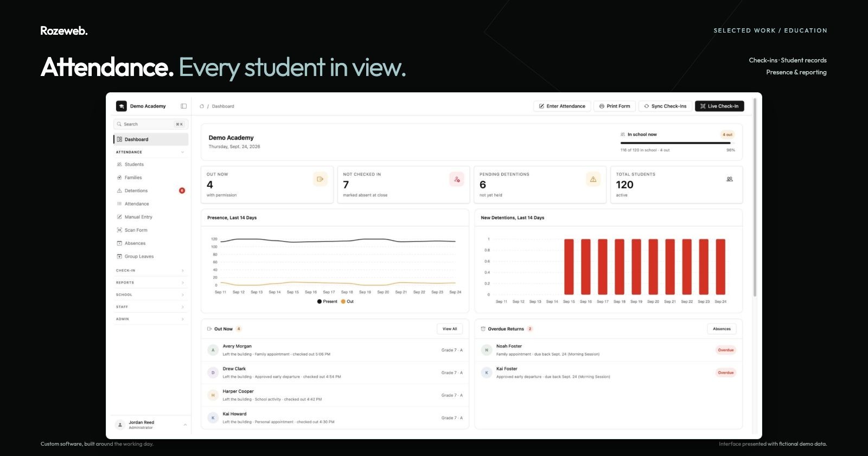Viewport: 868px width, 456px height.
Task: Click the red detentions count badge
Action: tap(182, 191)
